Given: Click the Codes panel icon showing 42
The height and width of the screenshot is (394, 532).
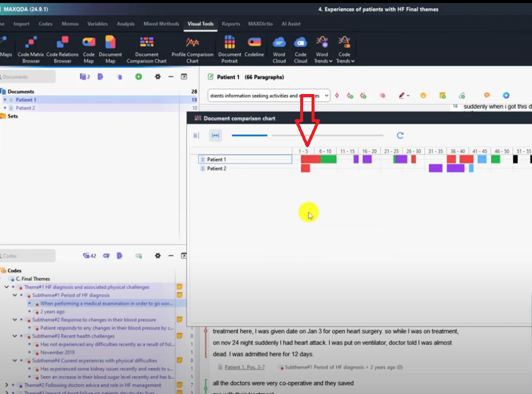Looking at the screenshot, I should 89,256.
